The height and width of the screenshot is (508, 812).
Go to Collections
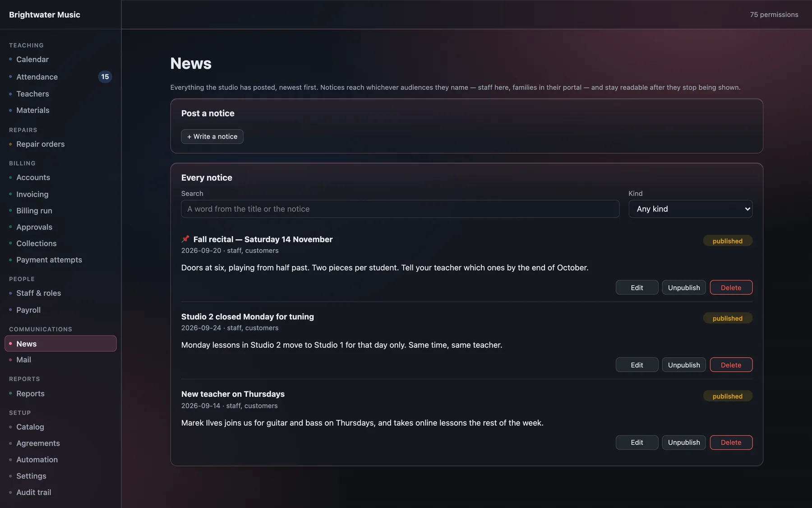point(60,243)
